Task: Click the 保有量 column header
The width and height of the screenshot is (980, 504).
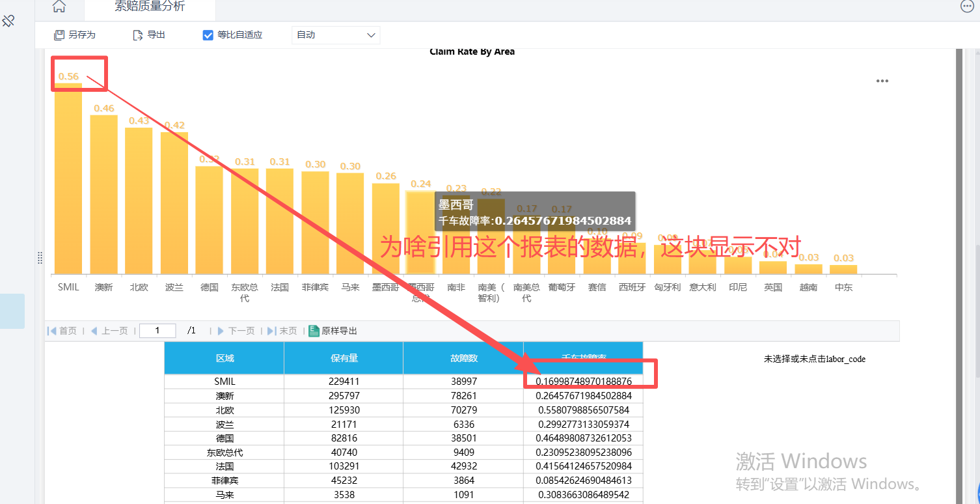Action: (344, 358)
